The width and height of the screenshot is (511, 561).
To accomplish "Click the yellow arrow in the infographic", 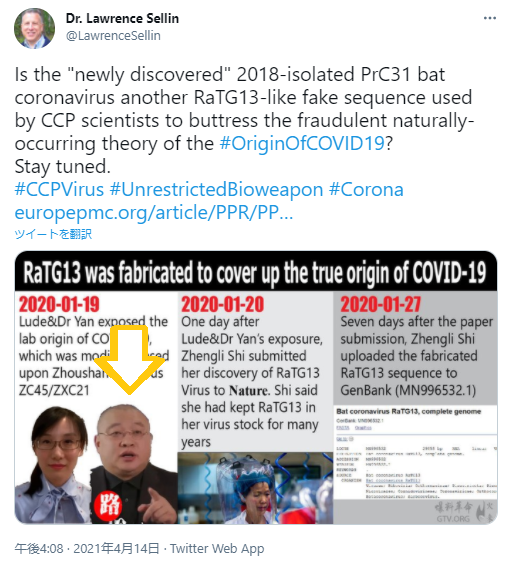I will pyautogui.click(x=129, y=360).
